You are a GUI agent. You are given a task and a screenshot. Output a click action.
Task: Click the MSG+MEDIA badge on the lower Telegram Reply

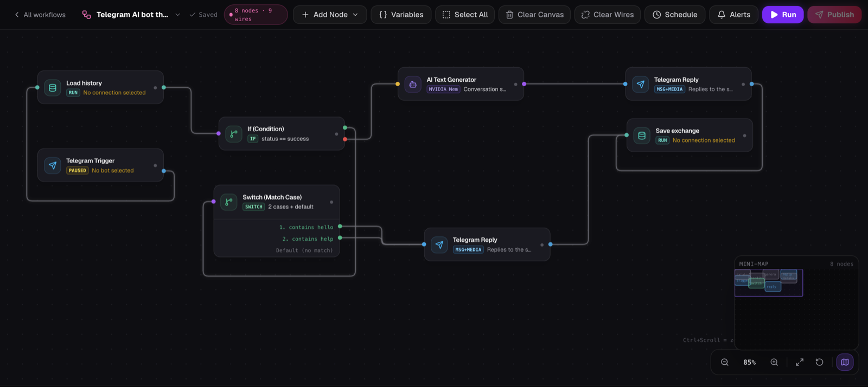point(468,250)
